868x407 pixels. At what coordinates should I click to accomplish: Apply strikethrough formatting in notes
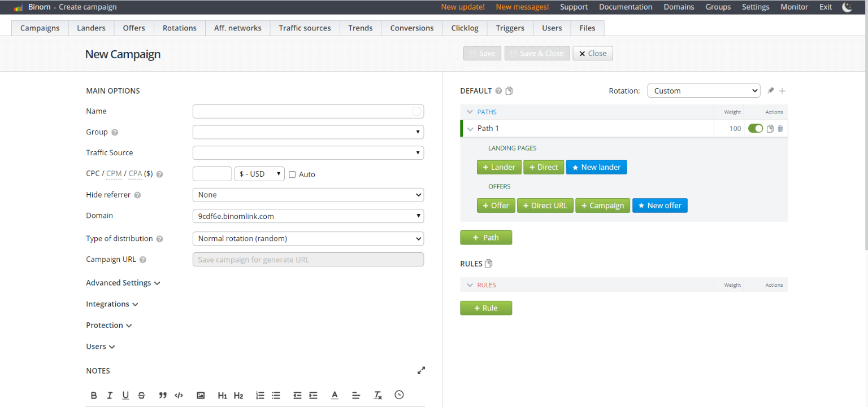point(141,395)
